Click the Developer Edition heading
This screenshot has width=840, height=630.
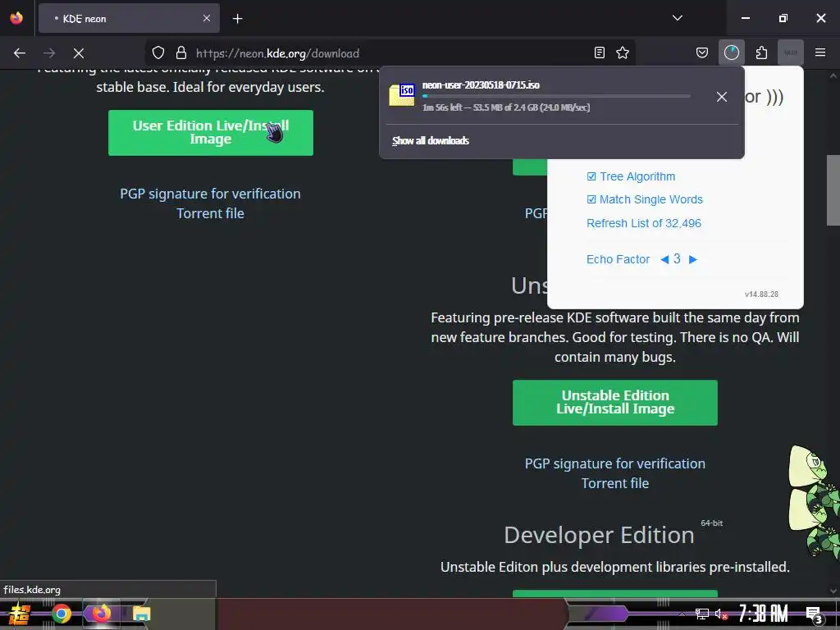pos(599,535)
